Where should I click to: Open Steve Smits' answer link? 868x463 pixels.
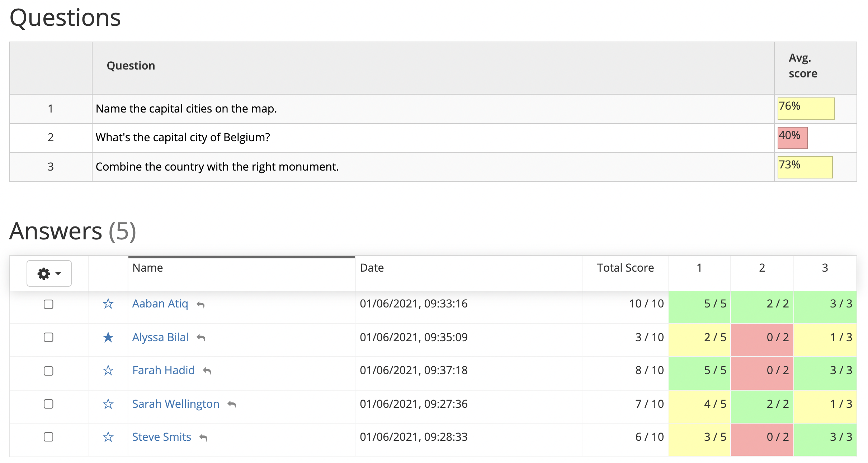click(161, 437)
